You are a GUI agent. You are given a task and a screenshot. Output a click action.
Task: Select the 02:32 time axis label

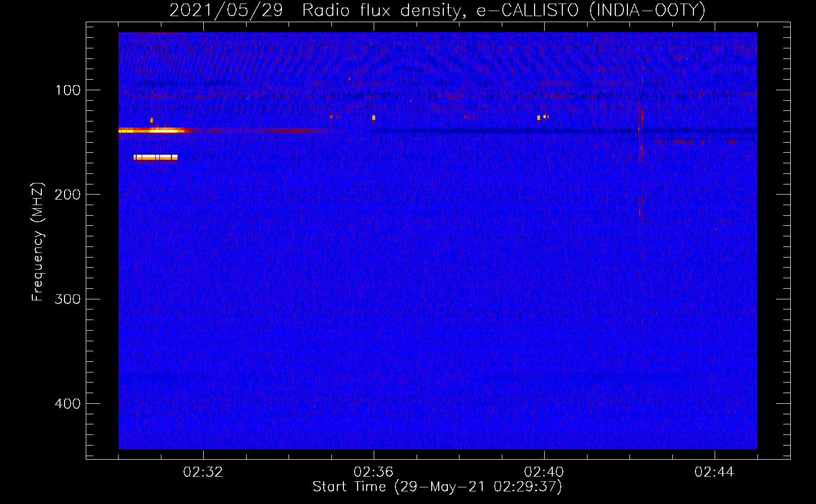(x=203, y=472)
